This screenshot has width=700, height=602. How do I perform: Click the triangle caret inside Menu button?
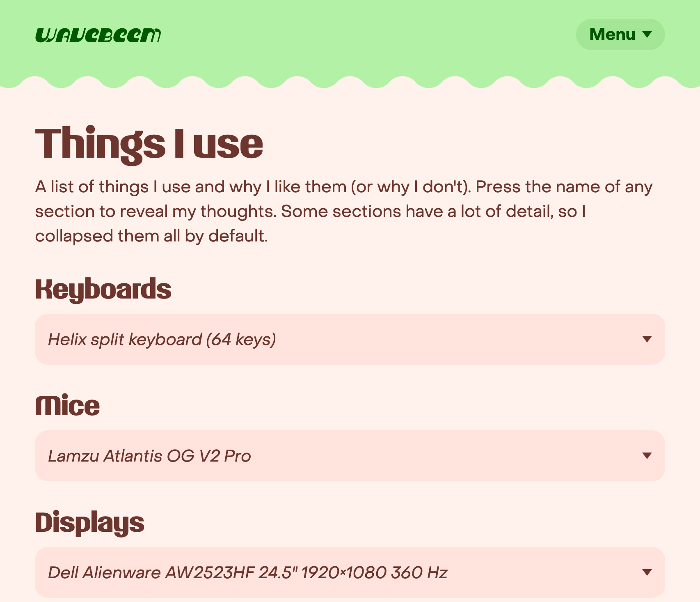point(647,34)
